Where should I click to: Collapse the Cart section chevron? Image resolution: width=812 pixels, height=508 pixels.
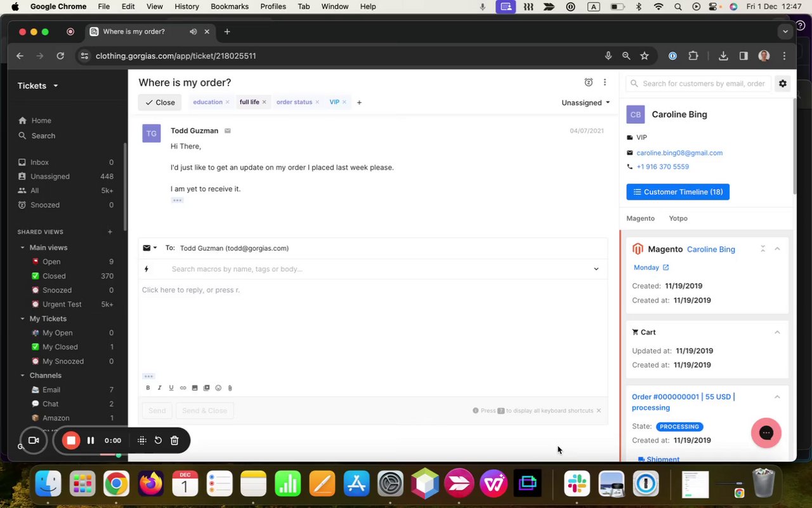click(777, 332)
